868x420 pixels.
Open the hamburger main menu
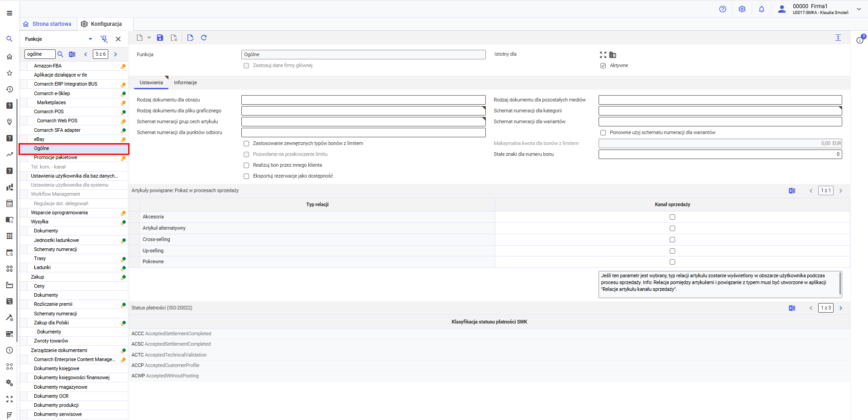tap(9, 13)
